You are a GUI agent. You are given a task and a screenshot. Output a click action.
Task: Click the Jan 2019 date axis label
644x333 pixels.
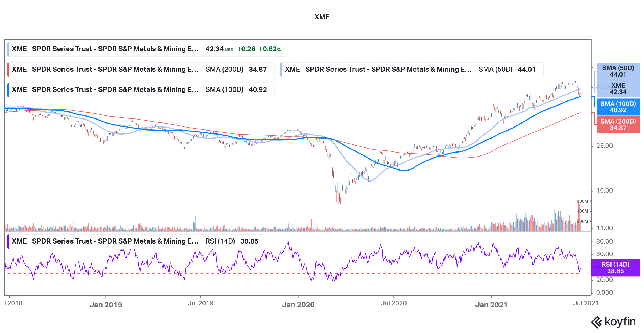106,305
